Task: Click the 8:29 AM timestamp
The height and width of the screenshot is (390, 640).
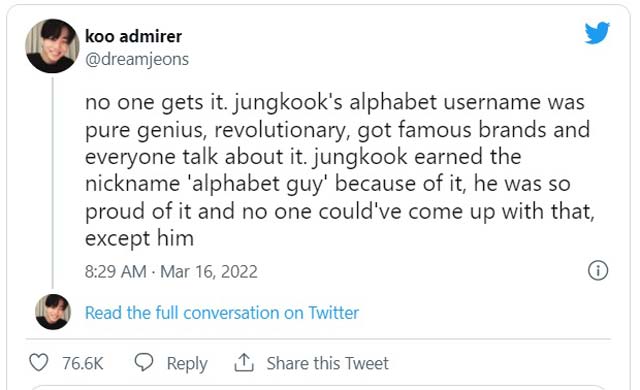Action: click(x=116, y=272)
